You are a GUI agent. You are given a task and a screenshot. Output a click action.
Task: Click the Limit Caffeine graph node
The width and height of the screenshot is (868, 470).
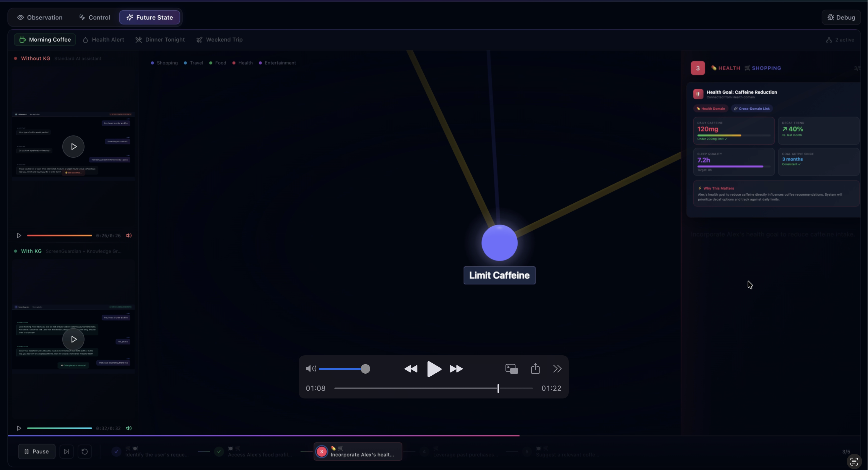(499, 243)
